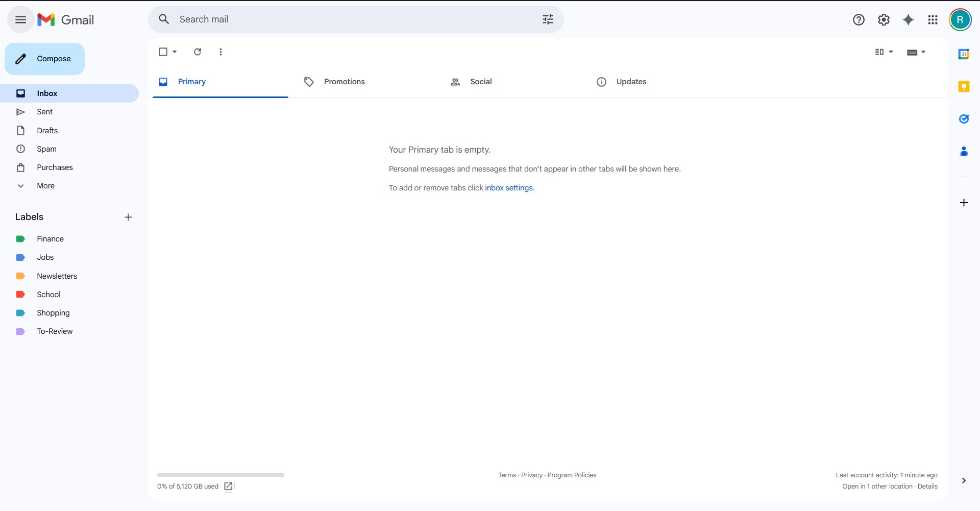Open Google Contacts side panel
The image size is (980, 511).
point(964,151)
